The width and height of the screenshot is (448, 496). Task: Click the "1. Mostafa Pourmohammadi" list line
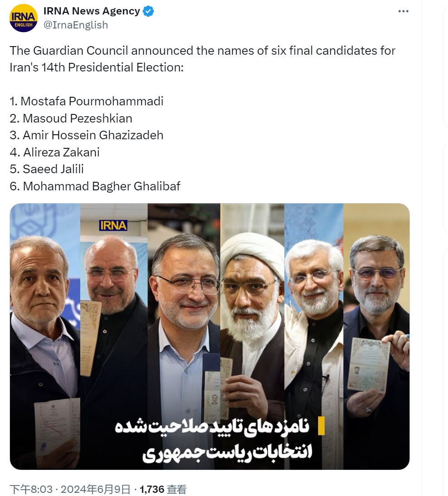[x=86, y=101]
